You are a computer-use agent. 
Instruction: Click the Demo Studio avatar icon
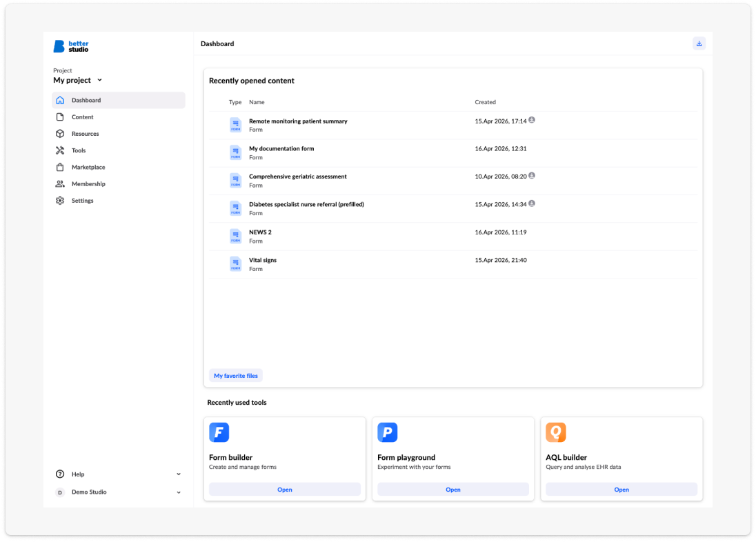[60, 492]
